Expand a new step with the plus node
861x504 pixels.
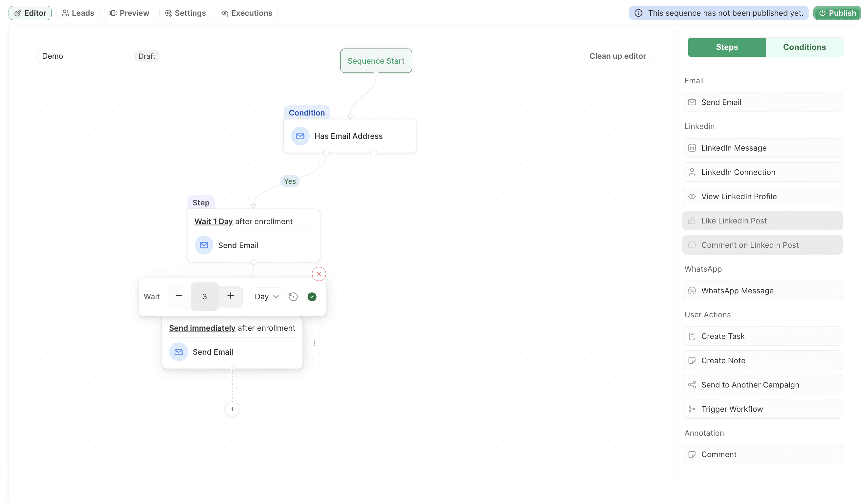coord(232,409)
